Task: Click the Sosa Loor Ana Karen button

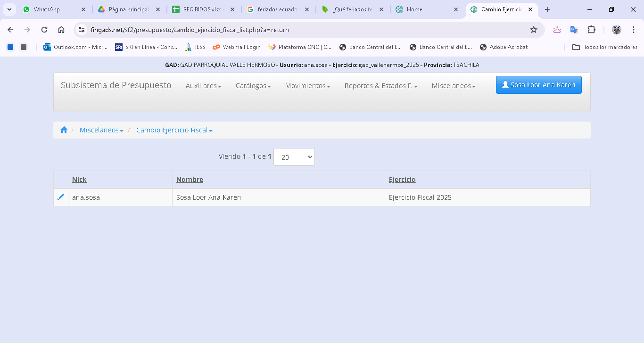Action: pos(538,85)
